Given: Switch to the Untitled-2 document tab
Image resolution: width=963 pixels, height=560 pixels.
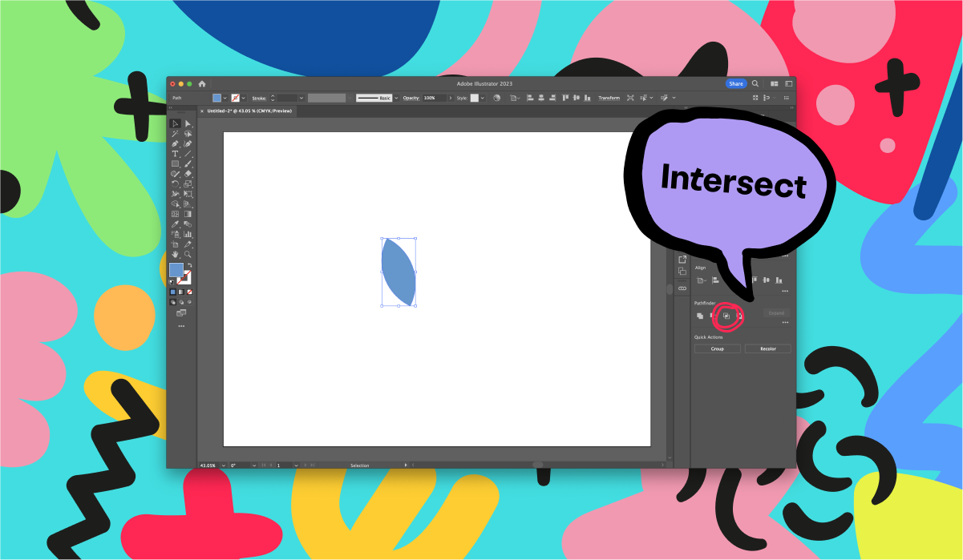Looking at the screenshot, I should pyautogui.click(x=249, y=111).
